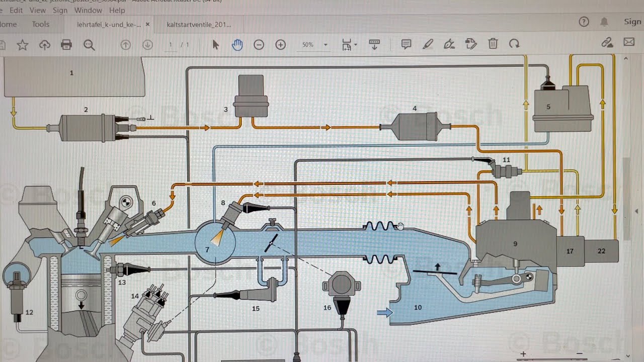Open the find text magnifier tool
This screenshot has width=644, height=362.
click(x=89, y=45)
